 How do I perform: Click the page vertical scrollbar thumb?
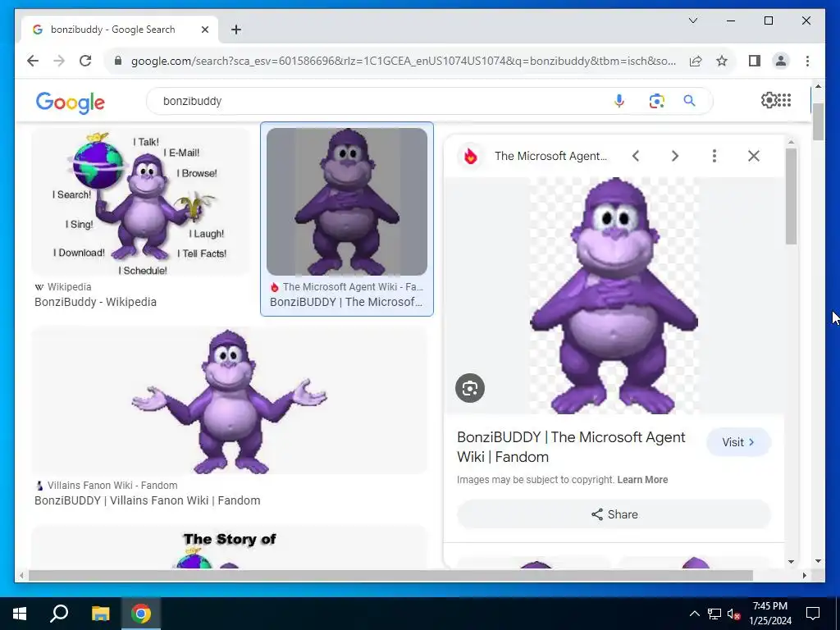coord(818,122)
